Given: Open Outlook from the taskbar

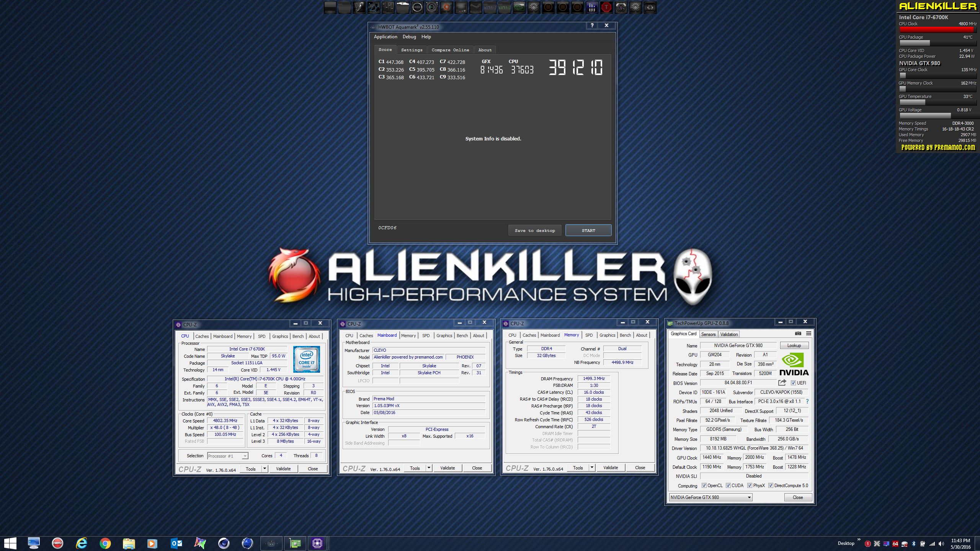Looking at the screenshot, I should tap(176, 543).
